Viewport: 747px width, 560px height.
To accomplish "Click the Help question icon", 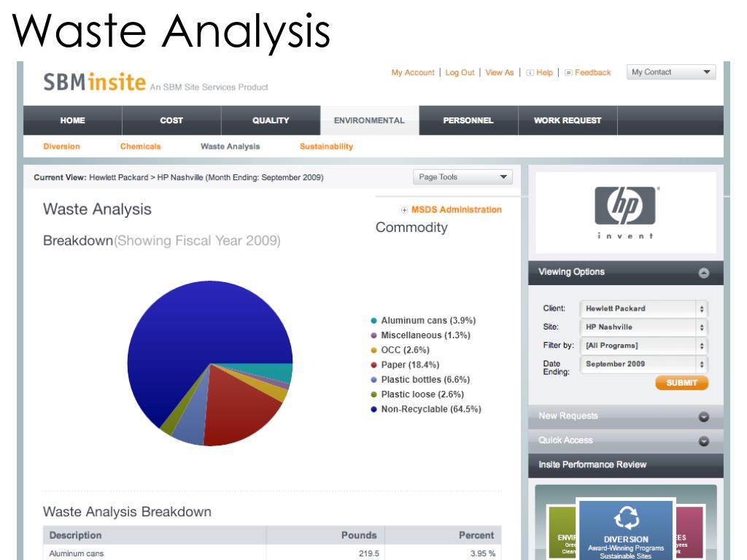I will pos(530,72).
